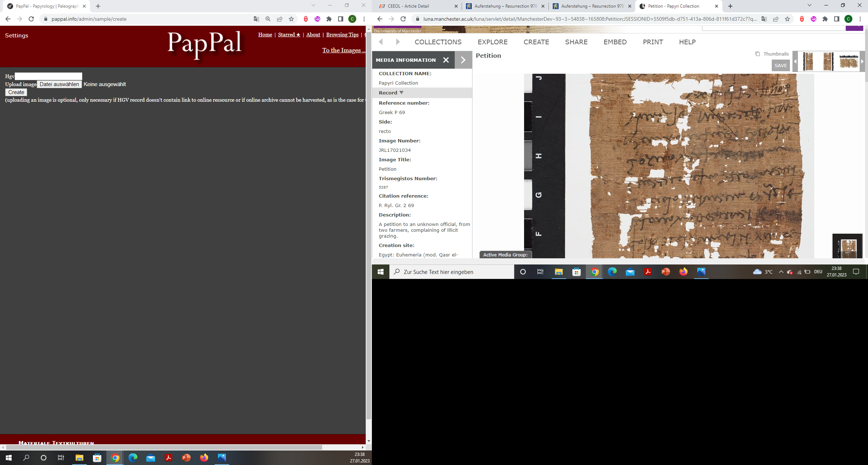Open Edge browser in inner taskbar
The image size is (868, 465).
[x=612, y=272]
